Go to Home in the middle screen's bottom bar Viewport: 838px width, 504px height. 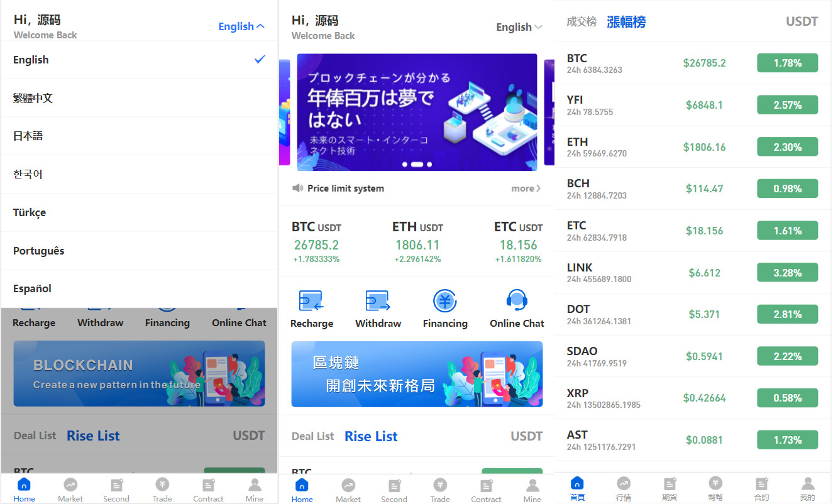coord(302,490)
